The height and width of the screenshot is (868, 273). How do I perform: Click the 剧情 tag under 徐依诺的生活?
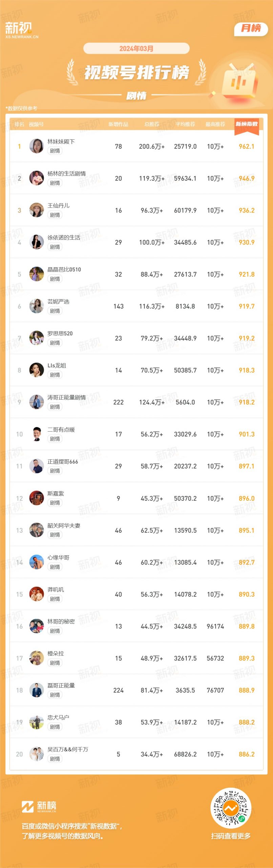[x=55, y=247]
